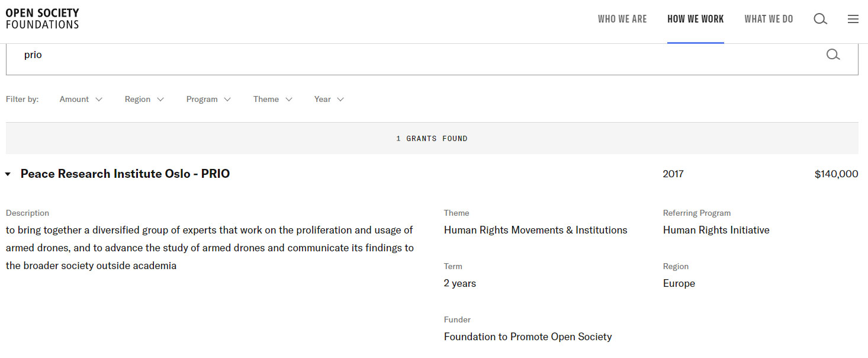Expand the Region filter dropdown
Screen dimensions: 868x358
click(x=144, y=100)
